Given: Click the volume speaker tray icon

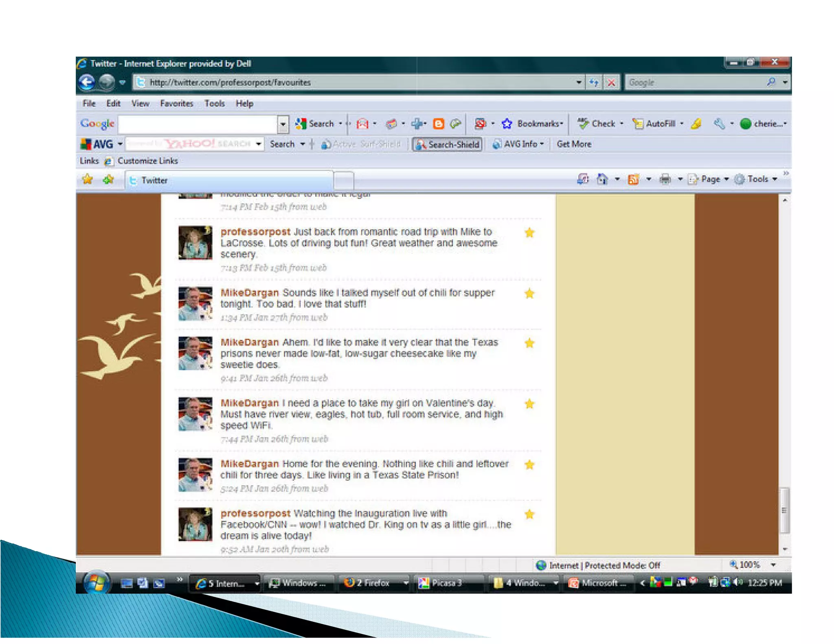Looking at the screenshot, I should click(x=738, y=583).
